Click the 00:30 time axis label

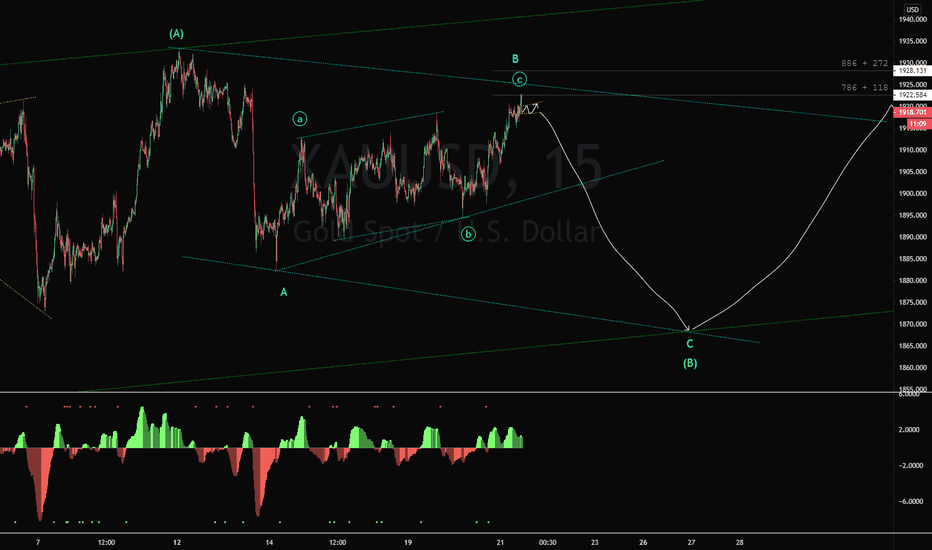coord(547,542)
